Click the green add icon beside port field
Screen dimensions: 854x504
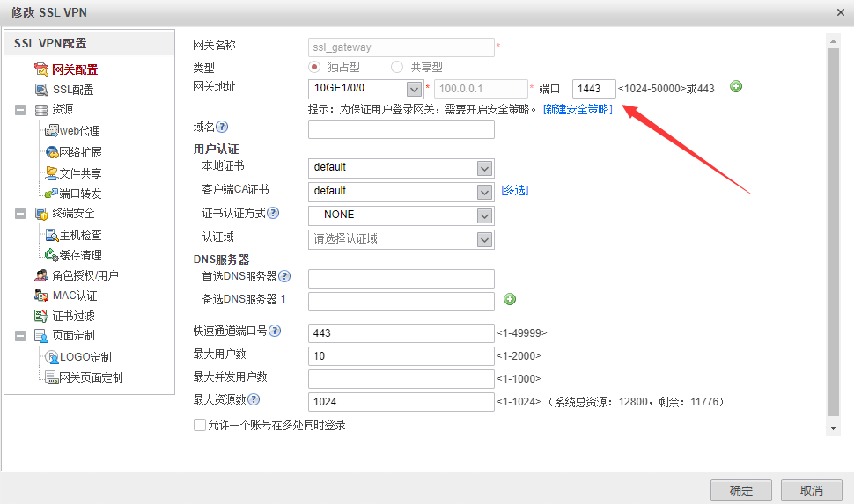click(x=736, y=86)
